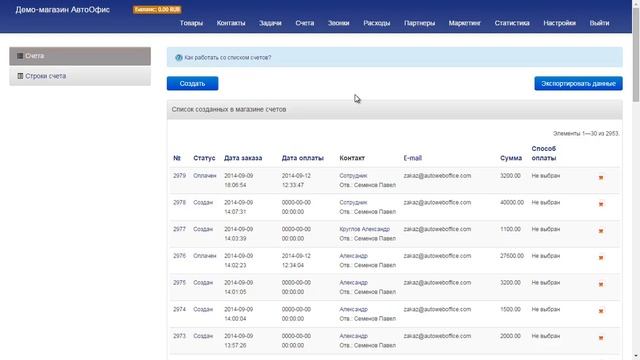Open the Задачи menu
640x360 pixels.
point(270,23)
